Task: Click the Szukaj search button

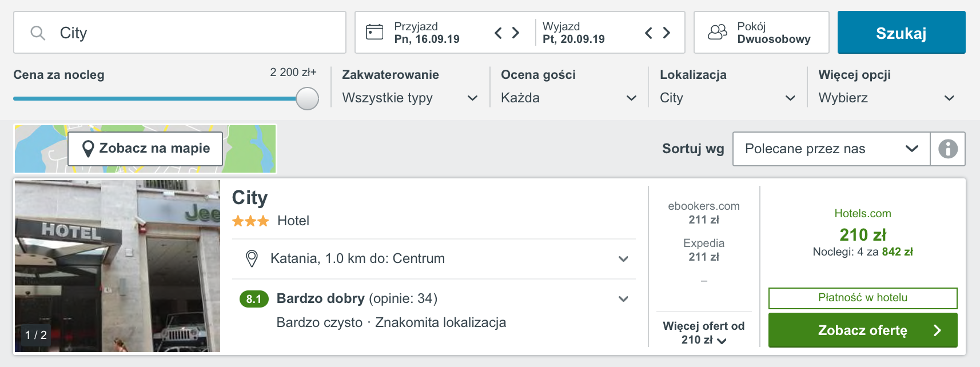Action: click(x=901, y=33)
